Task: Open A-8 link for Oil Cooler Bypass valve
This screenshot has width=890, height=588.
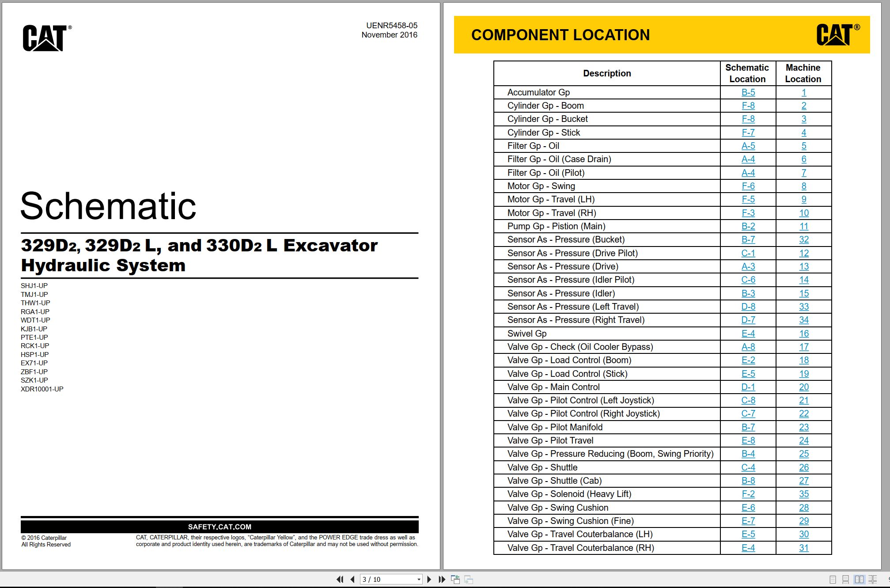Action: coord(748,347)
